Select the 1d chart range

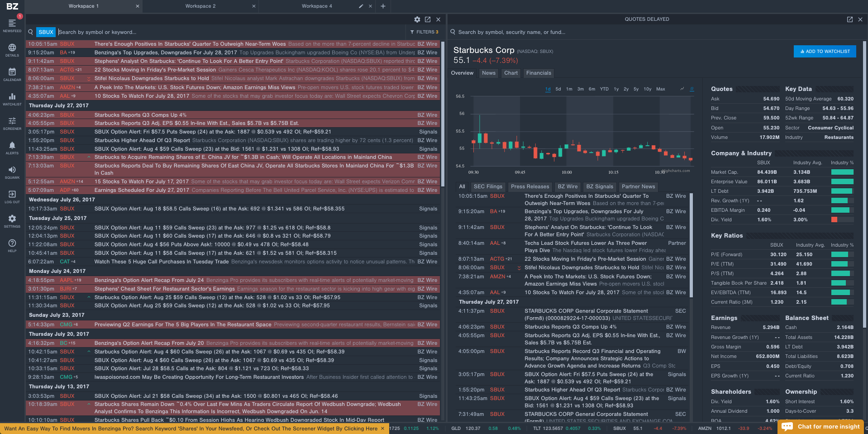tap(548, 89)
